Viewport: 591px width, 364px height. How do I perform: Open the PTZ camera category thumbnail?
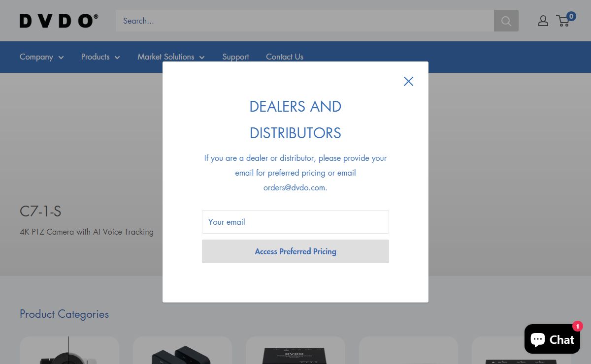click(69, 350)
